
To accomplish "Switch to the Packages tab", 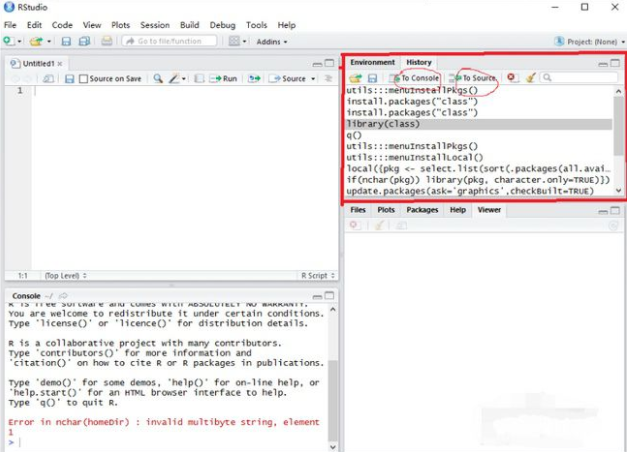I will [422, 210].
